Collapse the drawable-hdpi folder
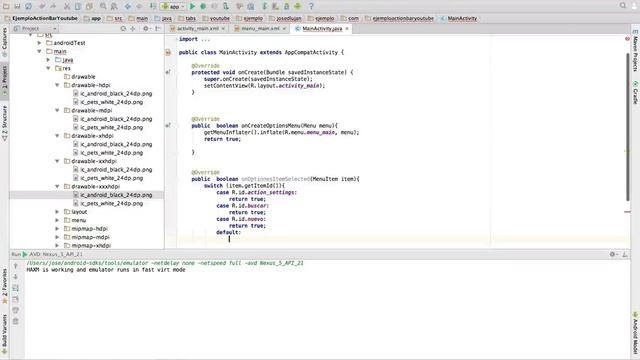Screen dimensions: 640x360 (58, 85)
